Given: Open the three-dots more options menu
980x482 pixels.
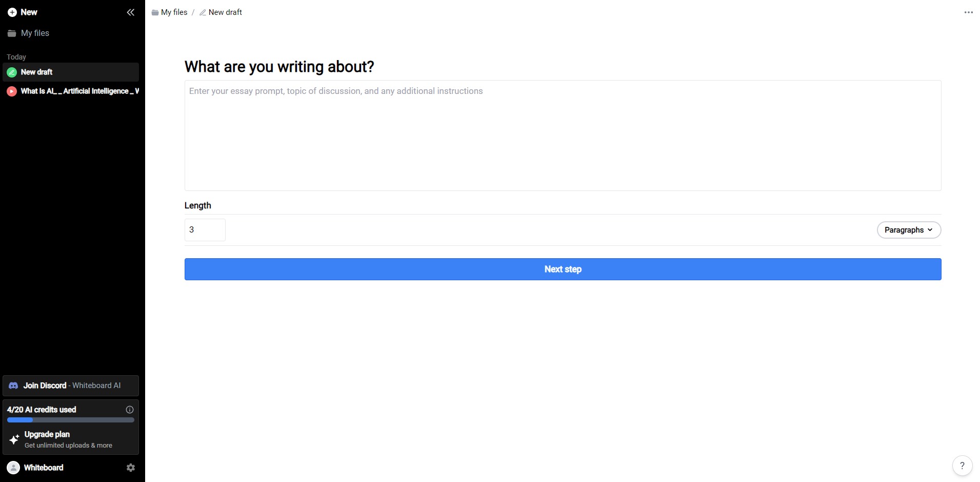Looking at the screenshot, I should pos(968,12).
